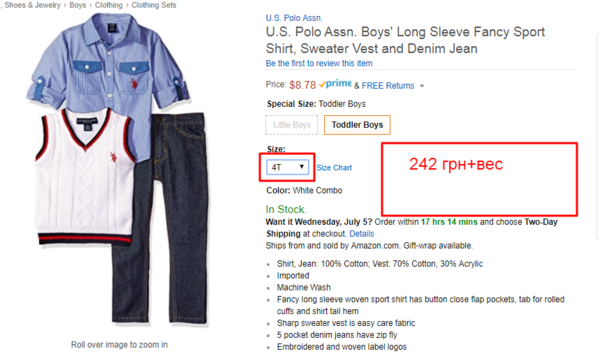Viewport: 600px width, 363px height.
Task: Select the Toddler Boys size option
Action: coord(357,125)
